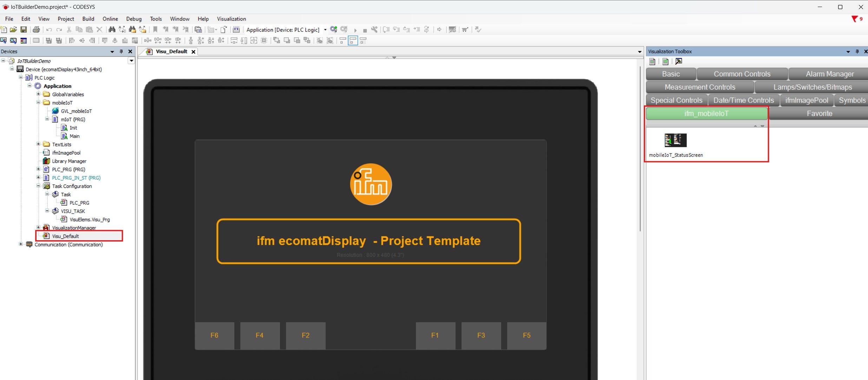Open the Build menu
This screenshot has height=380, width=868.
(88, 19)
